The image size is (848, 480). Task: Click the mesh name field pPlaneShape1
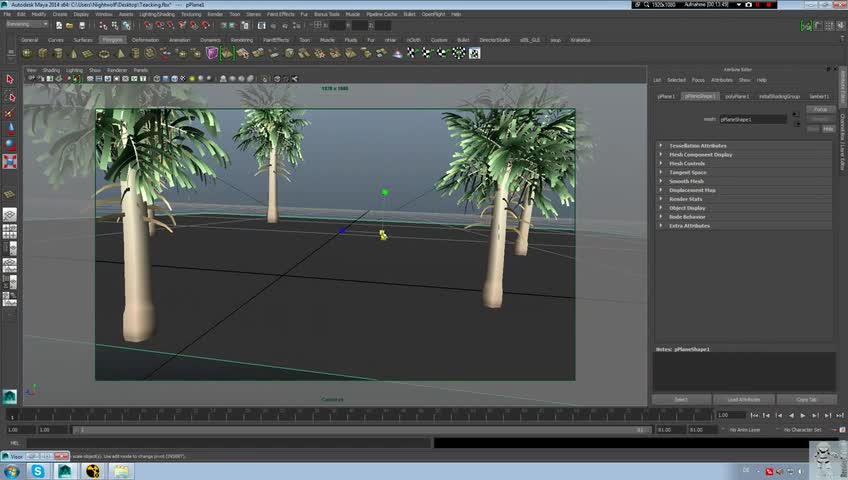[x=753, y=119]
